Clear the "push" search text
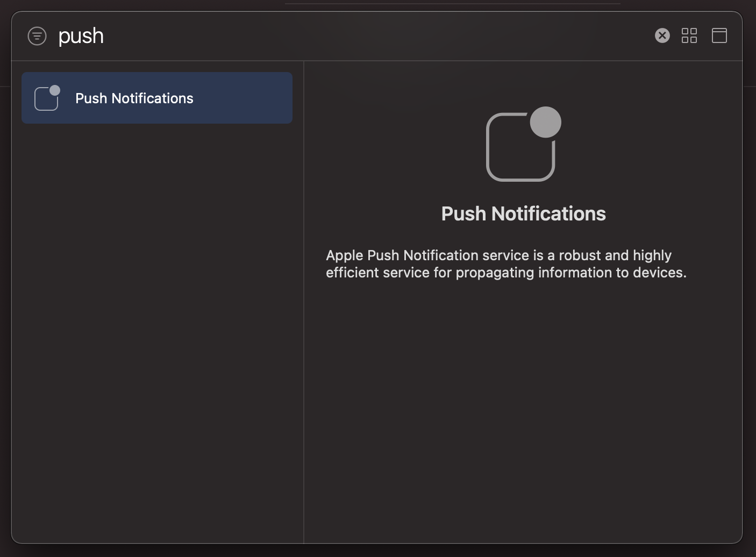 point(662,35)
